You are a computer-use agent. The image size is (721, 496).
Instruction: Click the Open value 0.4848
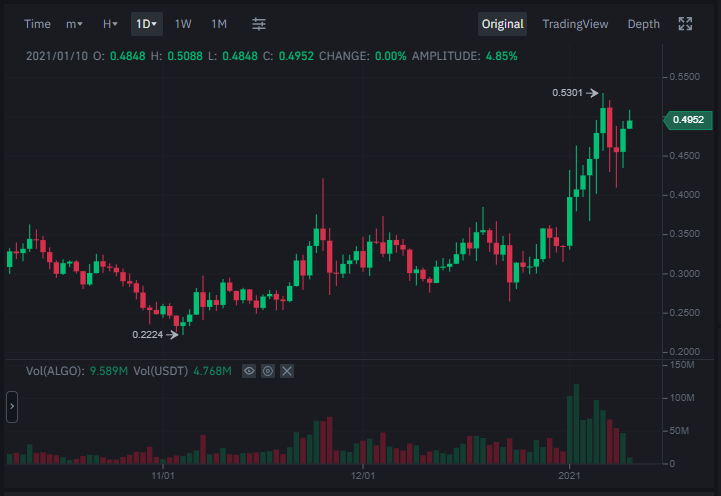[127, 56]
